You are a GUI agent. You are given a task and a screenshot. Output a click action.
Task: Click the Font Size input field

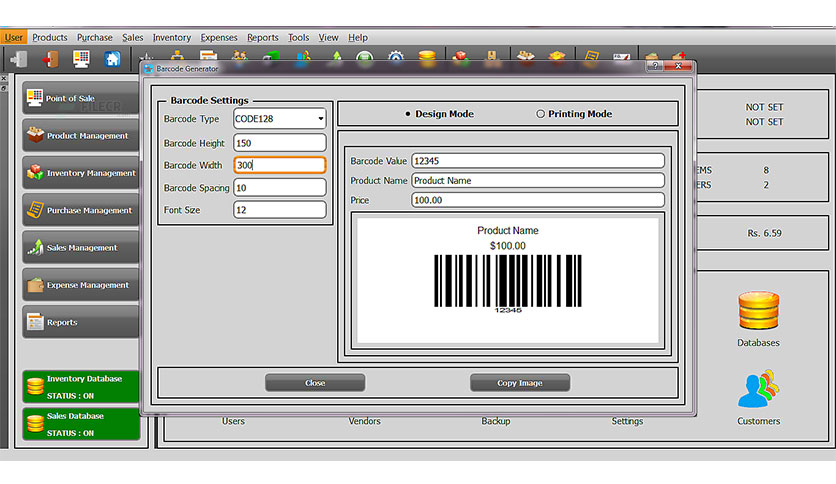click(x=279, y=210)
